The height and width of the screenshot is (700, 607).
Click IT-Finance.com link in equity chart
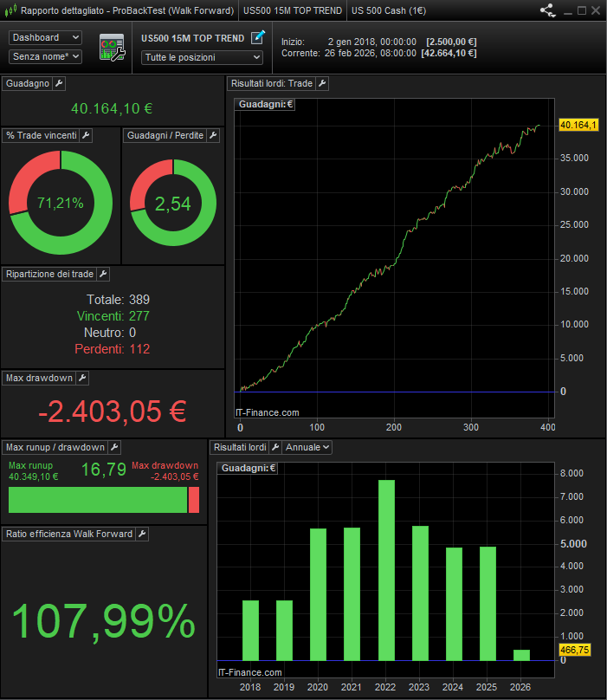tap(267, 412)
